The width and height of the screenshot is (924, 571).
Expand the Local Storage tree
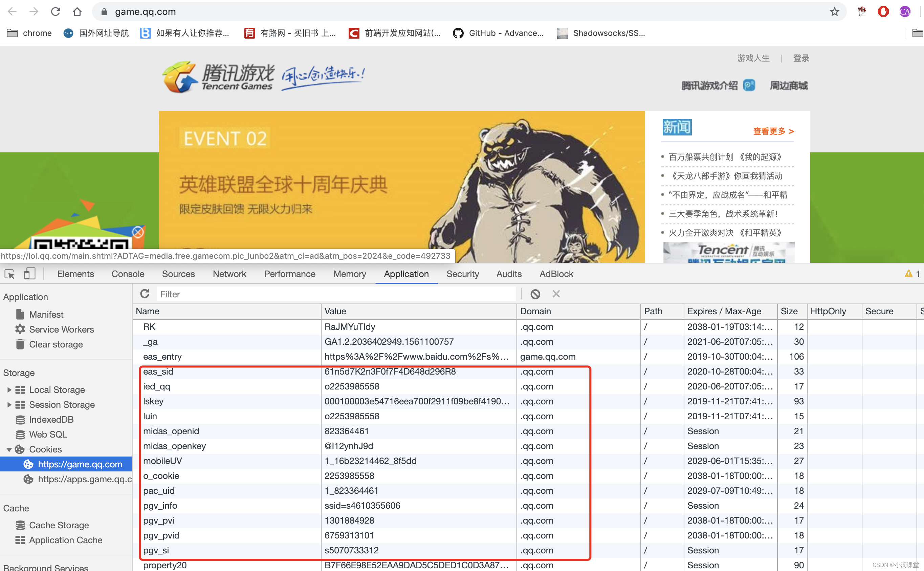9,390
